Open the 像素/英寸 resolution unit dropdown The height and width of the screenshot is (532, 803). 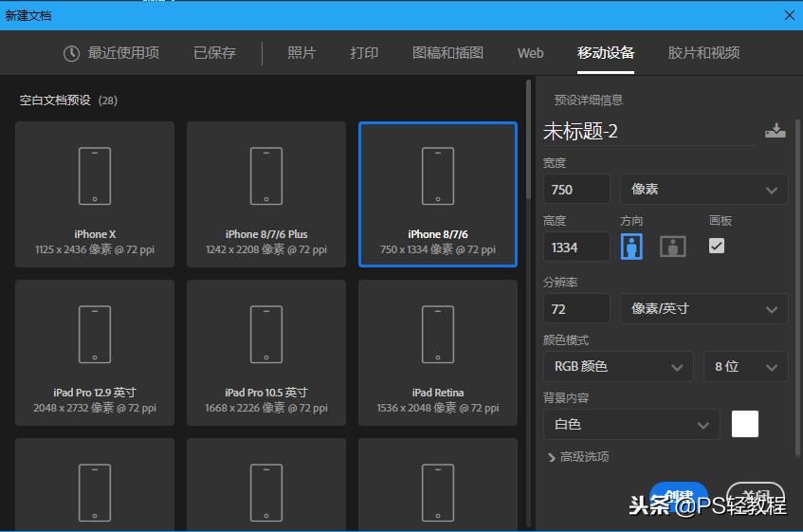click(703, 308)
